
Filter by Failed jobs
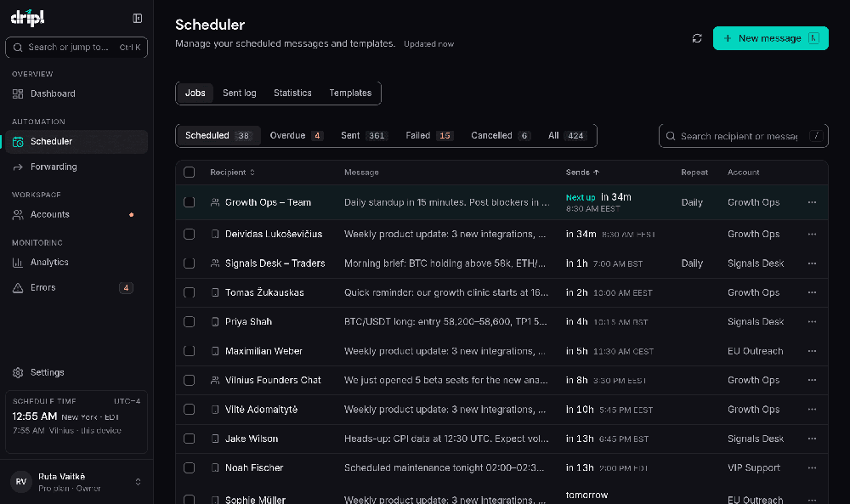pyautogui.click(x=429, y=135)
